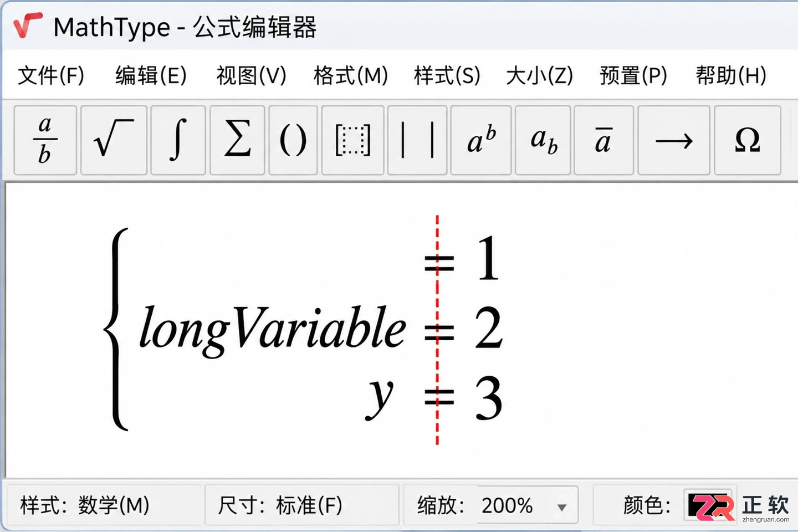Open the 编辑(E) menu
Viewport: 798px width, 532px height.
pyautogui.click(x=151, y=75)
